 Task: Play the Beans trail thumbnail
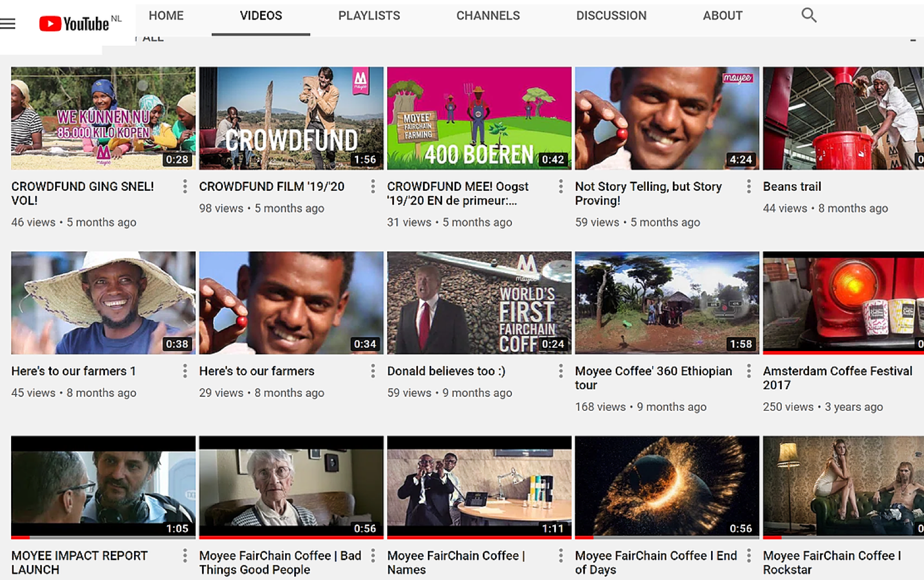pyautogui.click(x=843, y=118)
